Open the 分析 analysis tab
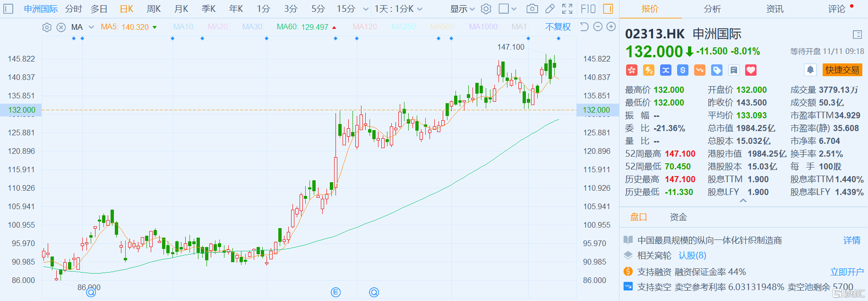Viewport: 868px width, 301px height. coord(712,9)
